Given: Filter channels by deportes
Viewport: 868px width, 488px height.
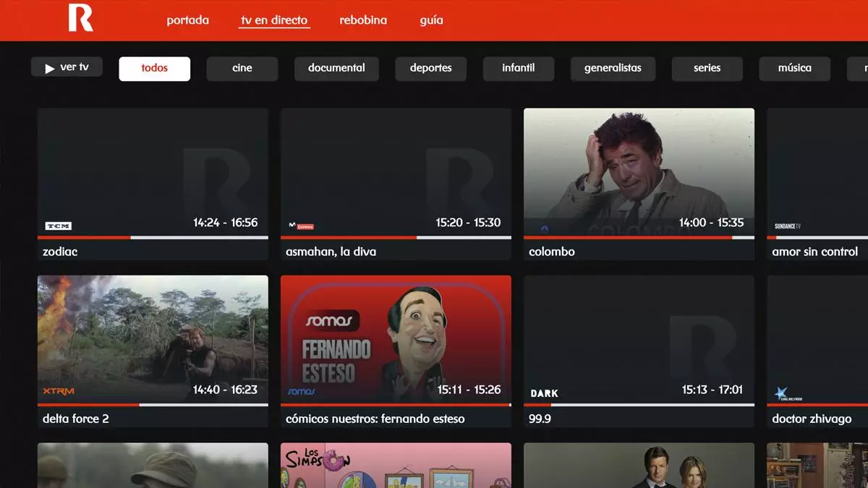Looking at the screenshot, I should pyautogui.click(x=430, y=68).
